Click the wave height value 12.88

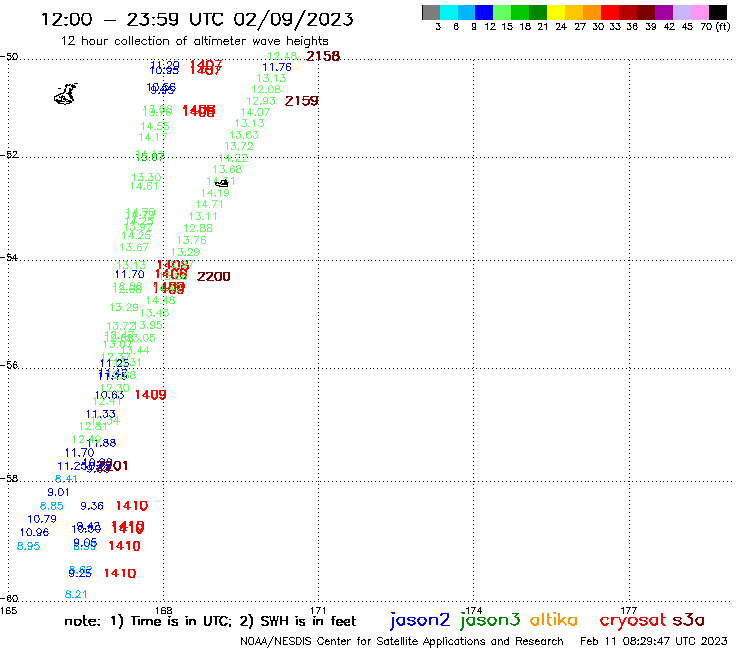pyautogui.click(x=198, y=228)
